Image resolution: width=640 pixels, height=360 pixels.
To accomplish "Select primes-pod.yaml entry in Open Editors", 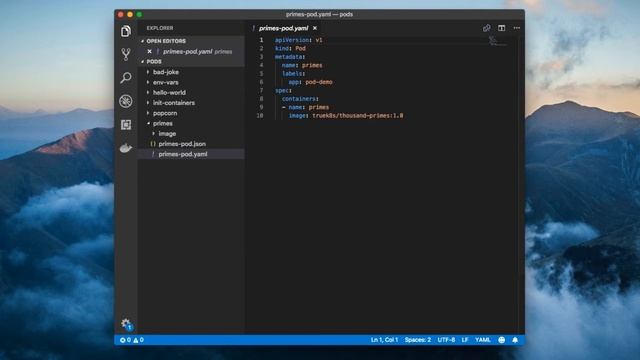I will tap(191, 51).
